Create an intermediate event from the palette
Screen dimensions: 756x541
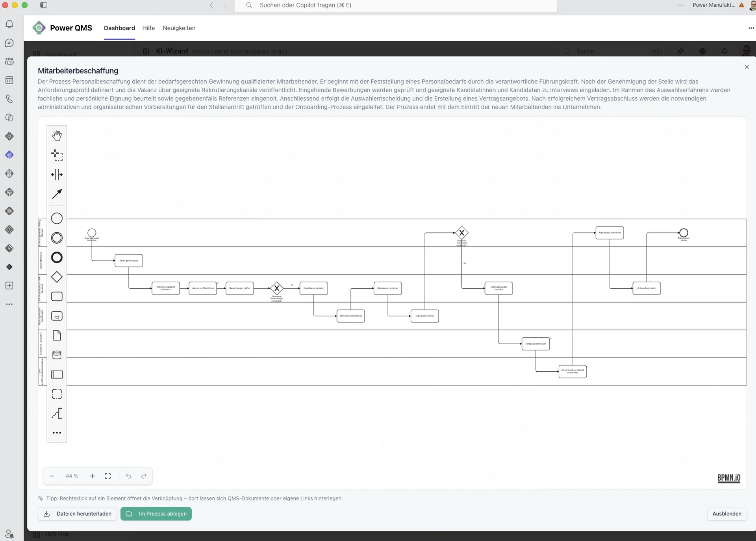(57, 238)
